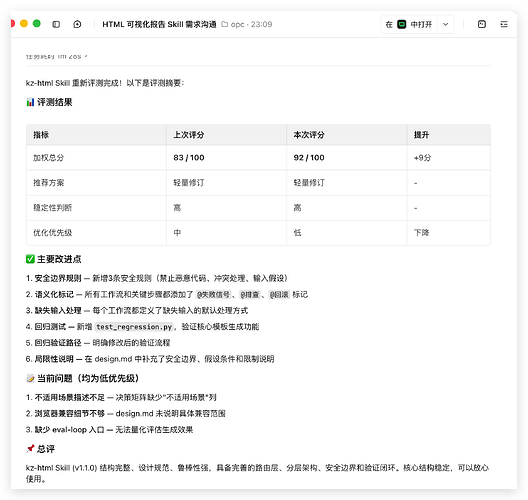The height and width of the screenshot is (500, 528).
Task: Click the pushpin emoji beside 总评
Action: point(30,448)
